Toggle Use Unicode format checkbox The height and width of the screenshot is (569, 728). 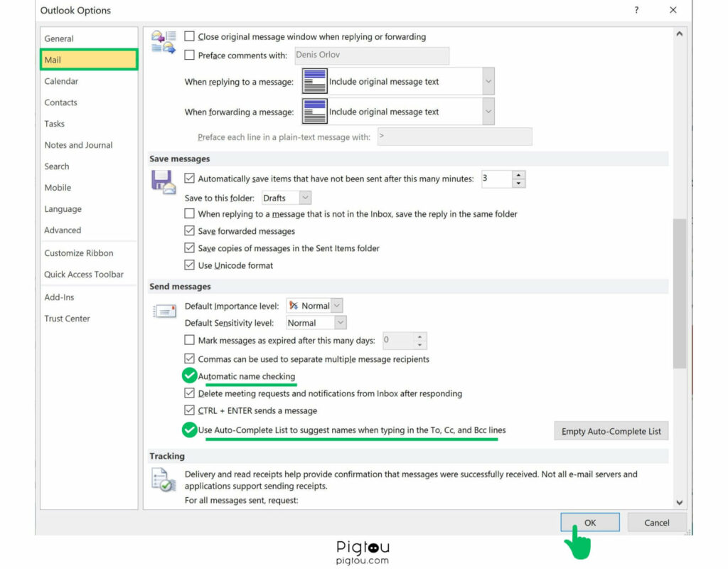pos(189,265)
